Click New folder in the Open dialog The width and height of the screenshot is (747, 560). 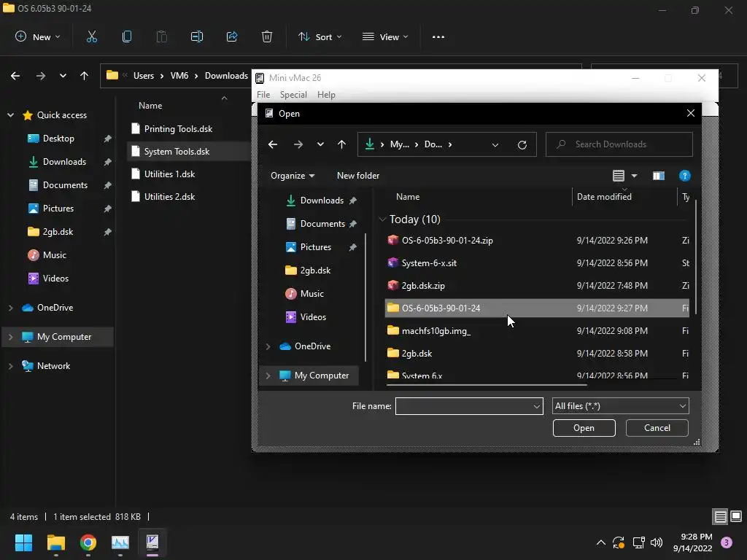pos(357,176)
